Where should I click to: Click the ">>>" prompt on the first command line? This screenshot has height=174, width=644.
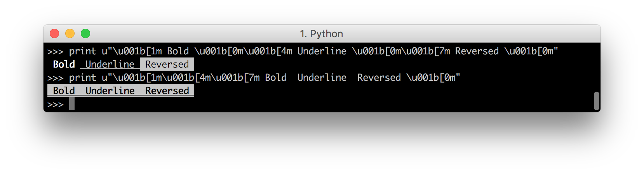(x=55, y=52)
